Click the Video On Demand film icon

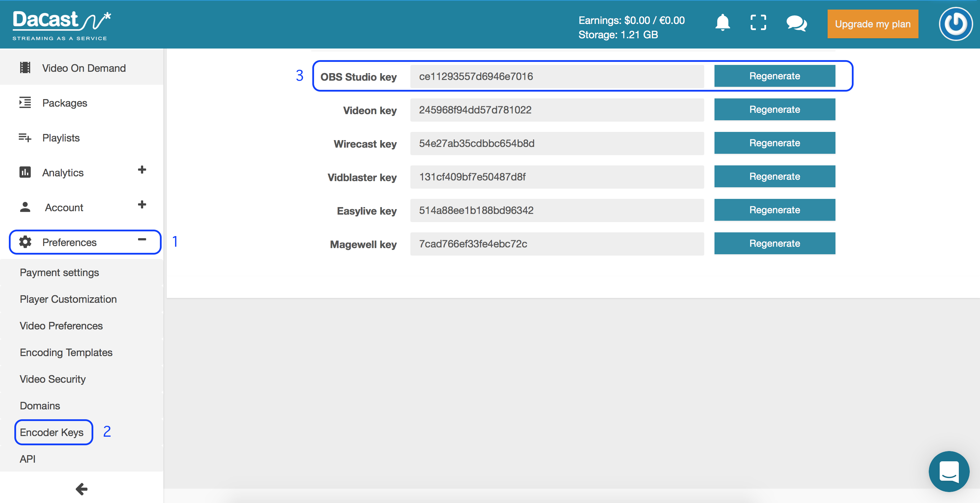25,68
